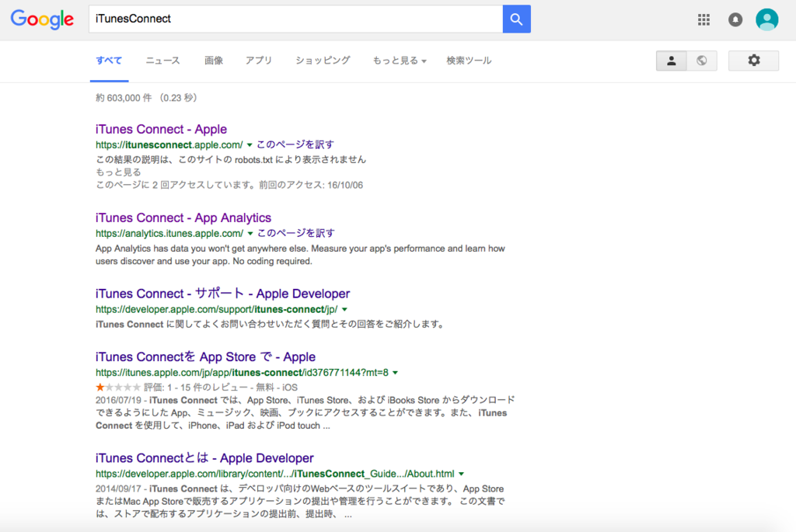
Task: Select the アプリ tab
Action: click(259, 61)
